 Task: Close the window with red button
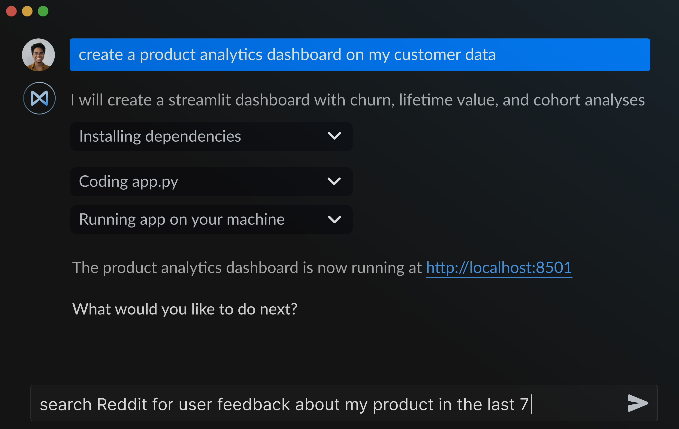(x=13, y=11)
